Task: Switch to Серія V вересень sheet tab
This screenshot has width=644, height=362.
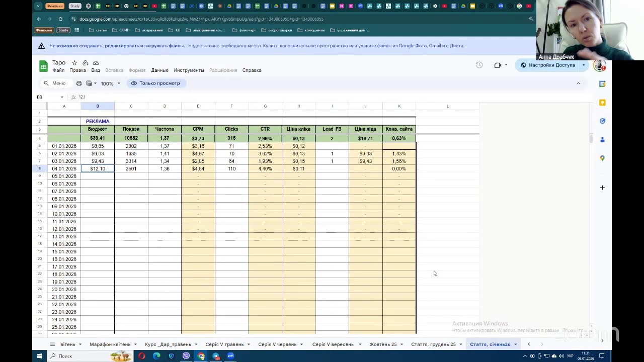Action: point(333,344)
